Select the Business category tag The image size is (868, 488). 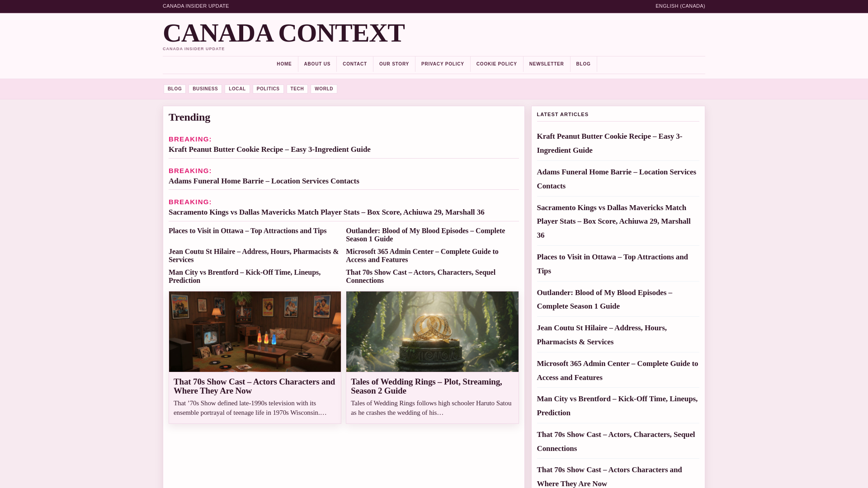(205, 89)
